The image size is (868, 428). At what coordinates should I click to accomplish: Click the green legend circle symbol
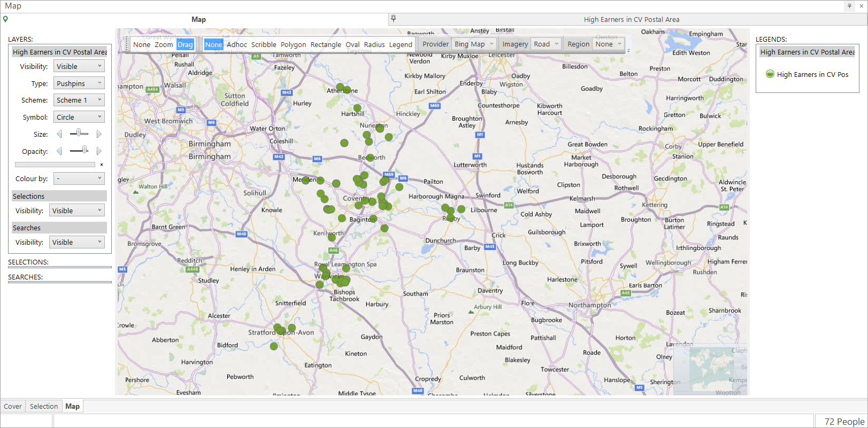[770, 74]
